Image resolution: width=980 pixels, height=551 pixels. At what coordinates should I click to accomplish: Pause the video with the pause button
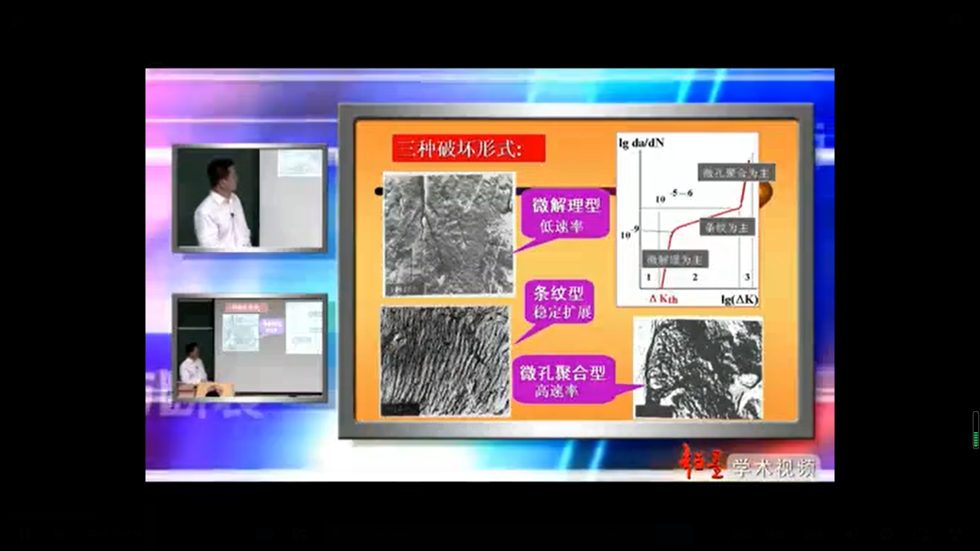(x=24, y=535)
